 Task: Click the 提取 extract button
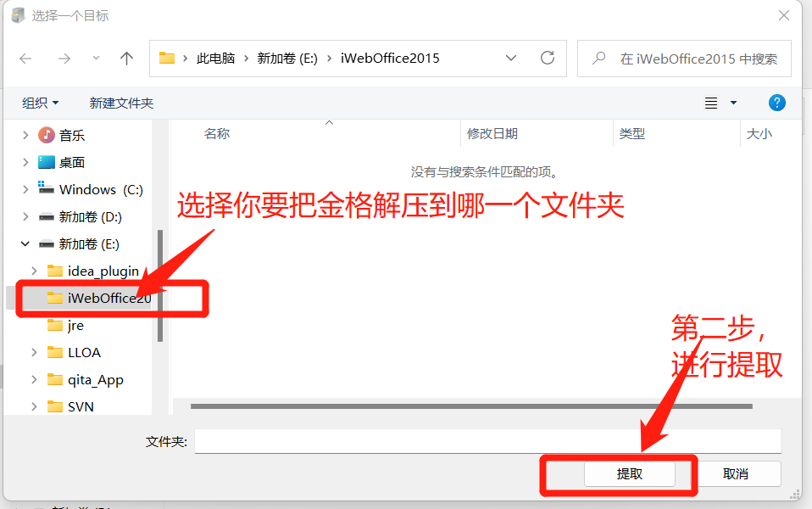tap(630, 474)
